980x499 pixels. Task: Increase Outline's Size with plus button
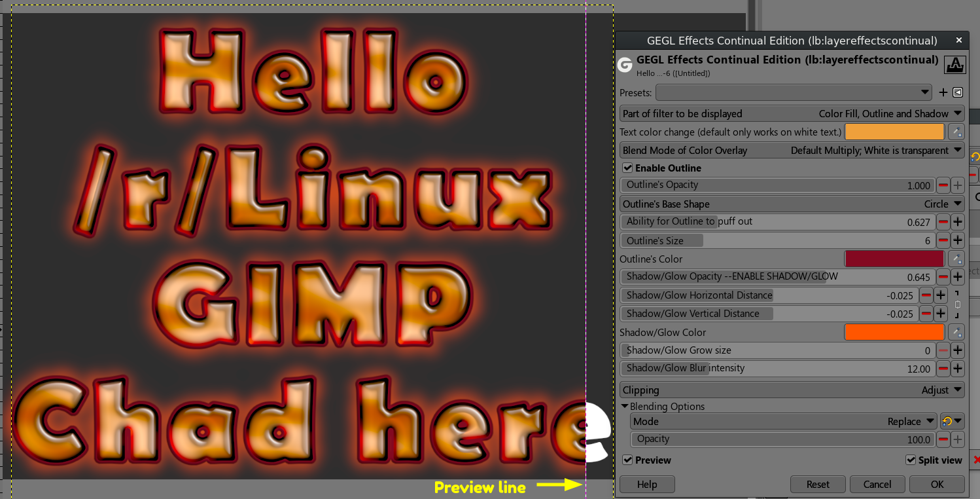click(958, 240)
